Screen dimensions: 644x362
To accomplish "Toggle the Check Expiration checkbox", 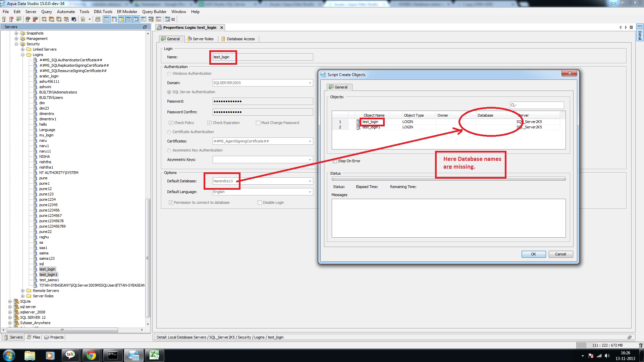I will 209,123.
